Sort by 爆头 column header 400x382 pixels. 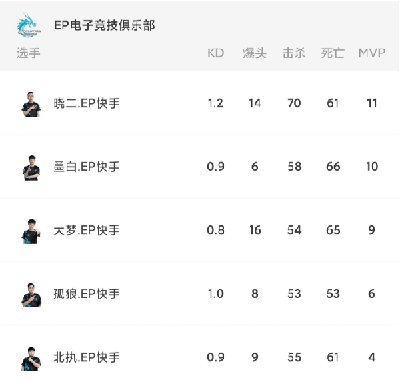pos(254,53)
